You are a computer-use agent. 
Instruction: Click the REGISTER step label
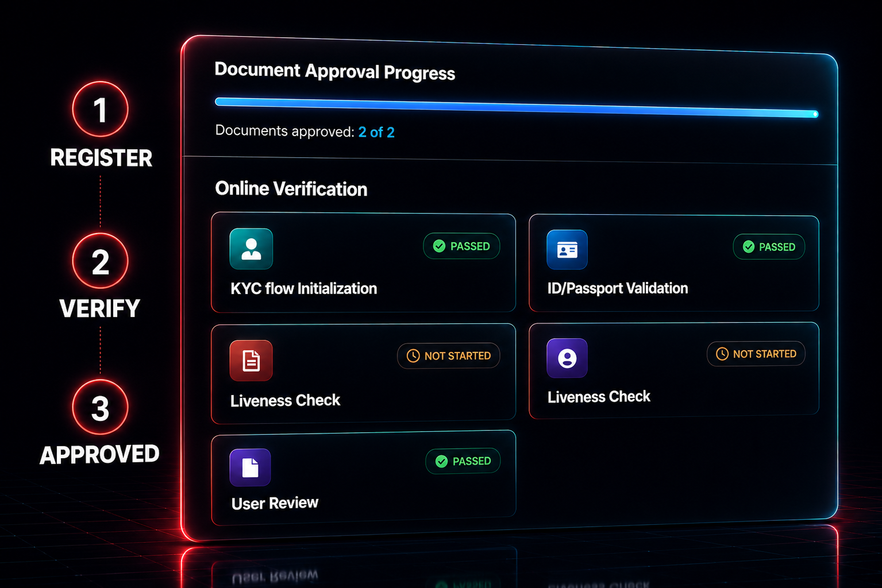[101, 158]
